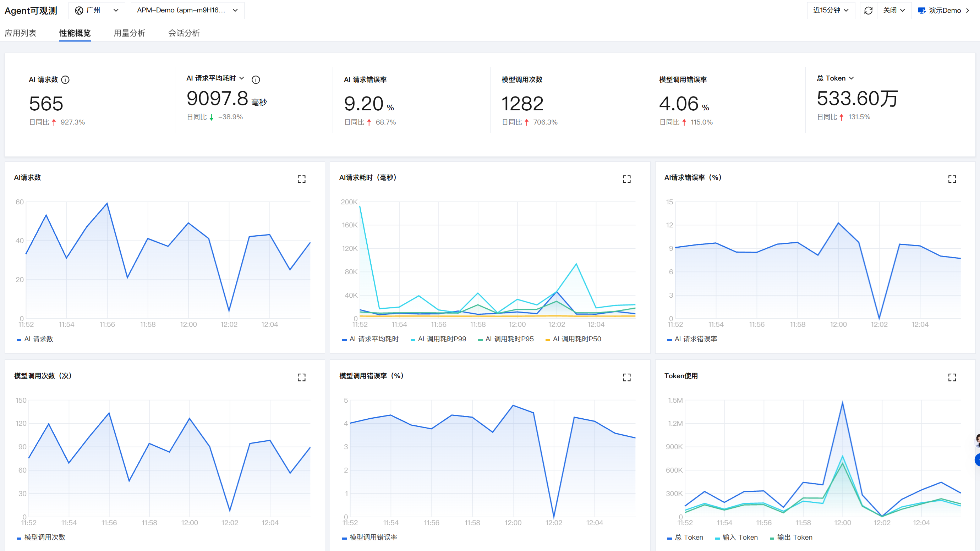This screenshot has width=980, height=551.
Task: Expand the AI请求数 chart to fullscreen
Action: pos(301,179)
